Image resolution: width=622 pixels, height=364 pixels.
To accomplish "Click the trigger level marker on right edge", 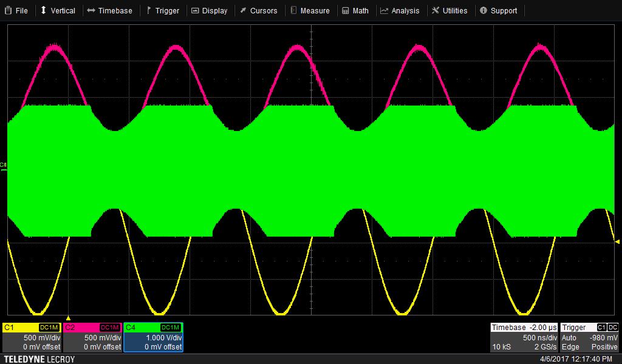I will 617,241.
